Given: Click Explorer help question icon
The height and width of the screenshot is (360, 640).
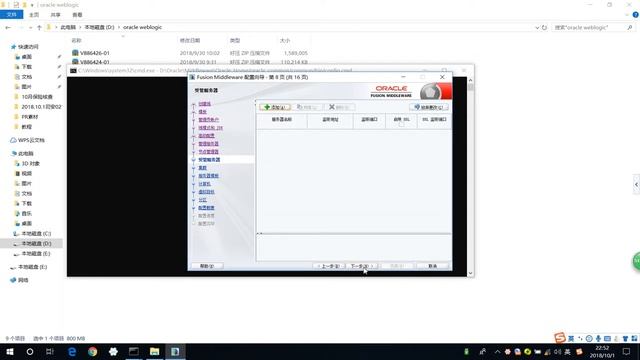Looking at the screenshot, I should [636, 15].
